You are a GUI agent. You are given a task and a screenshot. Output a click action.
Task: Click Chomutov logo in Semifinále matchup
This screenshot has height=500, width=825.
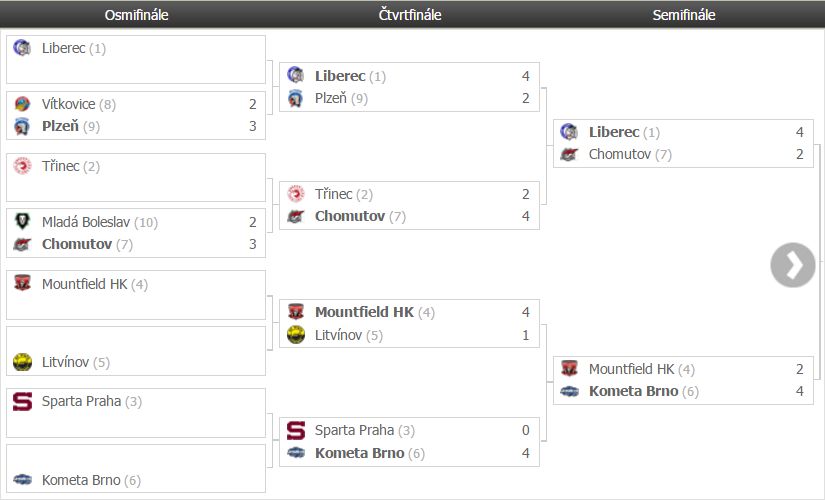(x=569, y=154)
